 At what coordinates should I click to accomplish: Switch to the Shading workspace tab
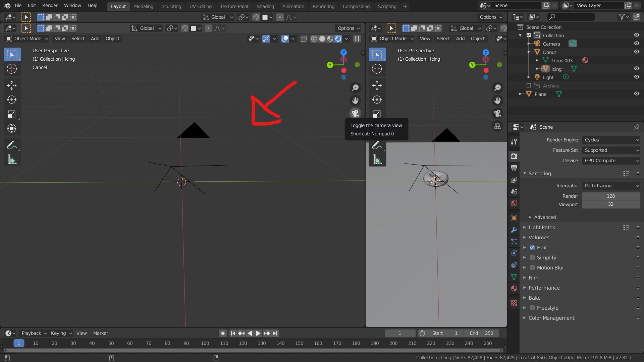coord(265,6)
